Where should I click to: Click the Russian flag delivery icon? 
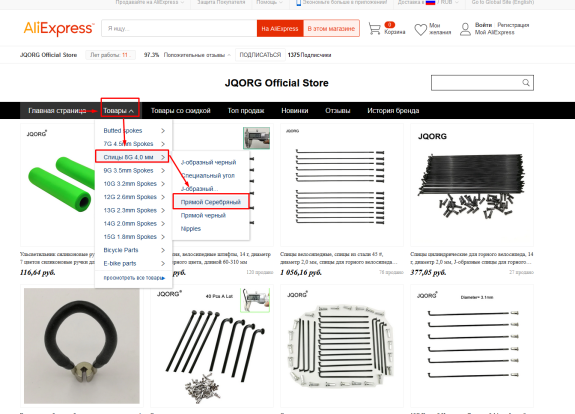click(430, 2)
